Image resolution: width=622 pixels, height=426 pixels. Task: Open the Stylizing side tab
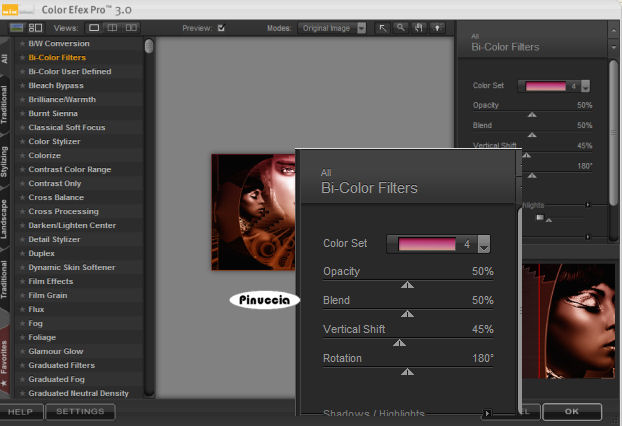click(x=4, y=161)
